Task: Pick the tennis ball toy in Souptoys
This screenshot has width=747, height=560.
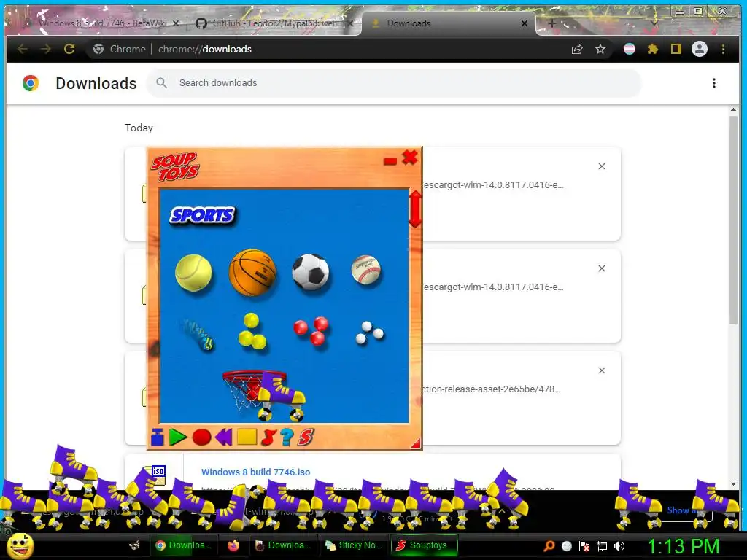Action: pyautogui.click(x=193, y=273)
